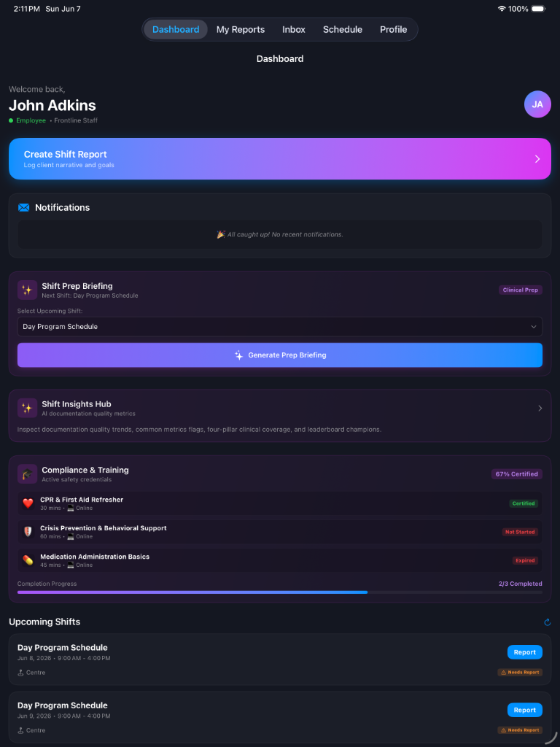The image size is (560, 747).
Task: Click the Jun 8 shift Centre location icon
Action: pyautogui.click(x=20, y=673)
